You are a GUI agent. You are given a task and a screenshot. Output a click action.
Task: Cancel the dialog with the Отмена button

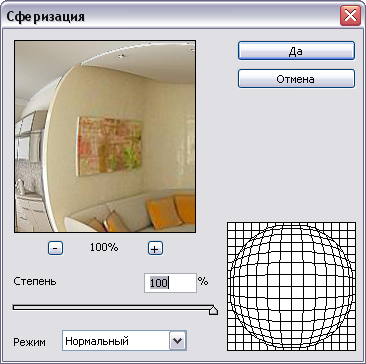click(x=296, y=79)
